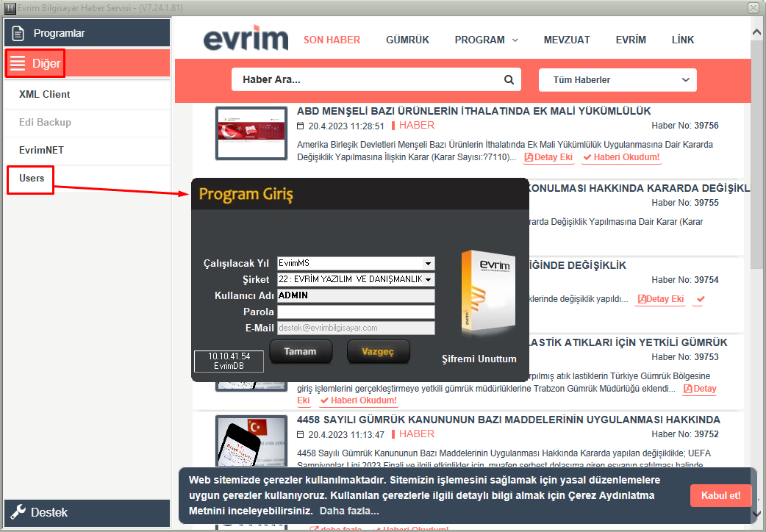Confirm login with Tamam button
This screenshot has height=532, width=766.
point(301,352)
